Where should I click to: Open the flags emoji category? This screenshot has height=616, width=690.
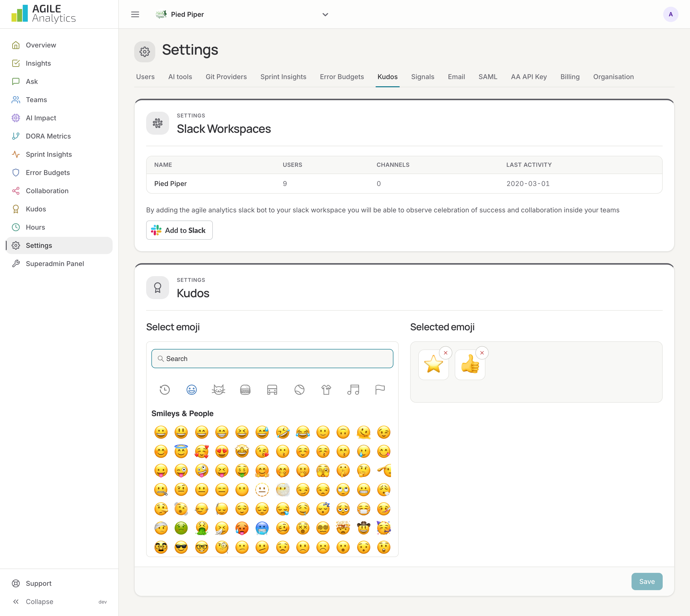[380, 389]
